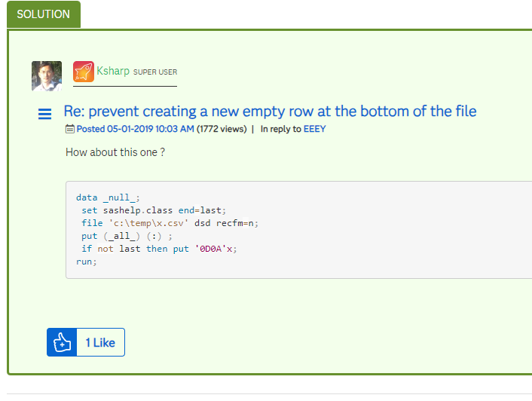Open the post options hamburger menu
532x401 pixels.
[x=45, y=115]
